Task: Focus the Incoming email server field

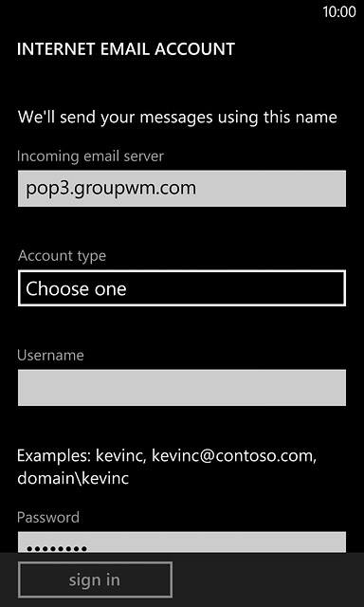Action: click(182, 189)
